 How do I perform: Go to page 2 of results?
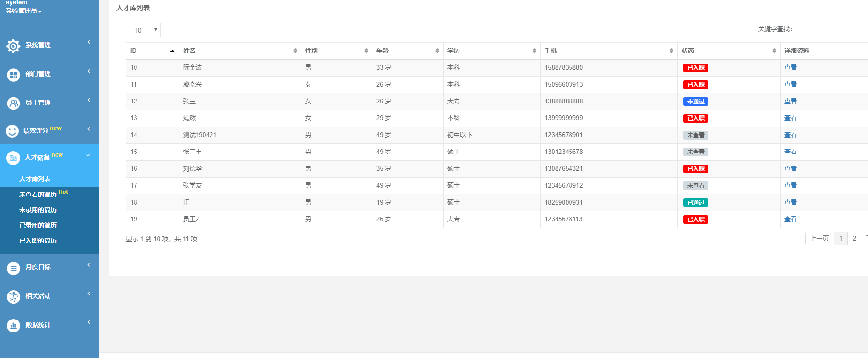point(854,238)
